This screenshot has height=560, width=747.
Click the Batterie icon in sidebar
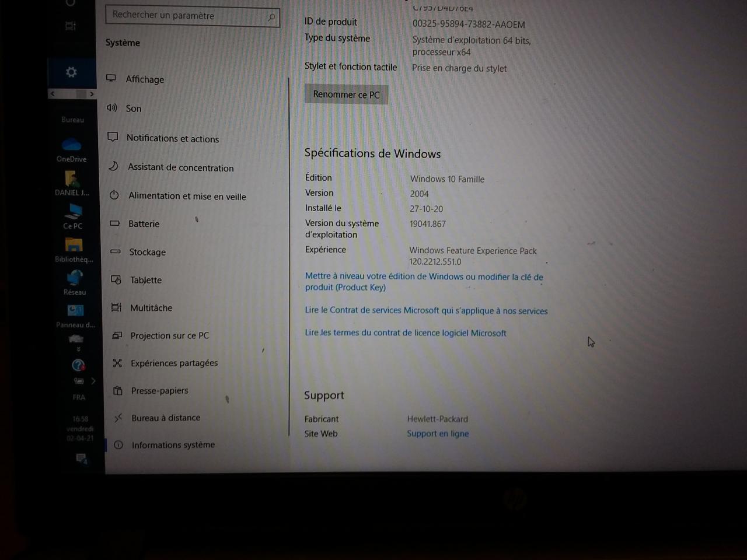pos(115,223)
